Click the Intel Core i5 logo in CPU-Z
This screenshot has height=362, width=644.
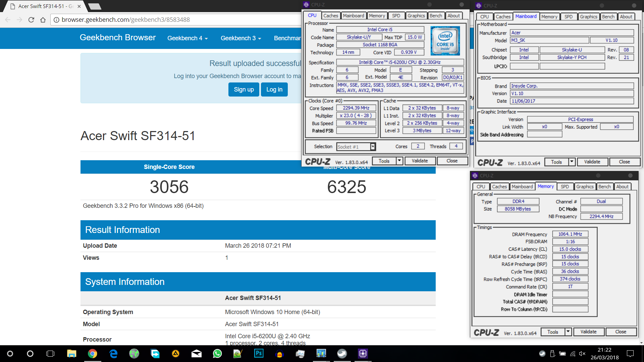(x=445, y=41)
